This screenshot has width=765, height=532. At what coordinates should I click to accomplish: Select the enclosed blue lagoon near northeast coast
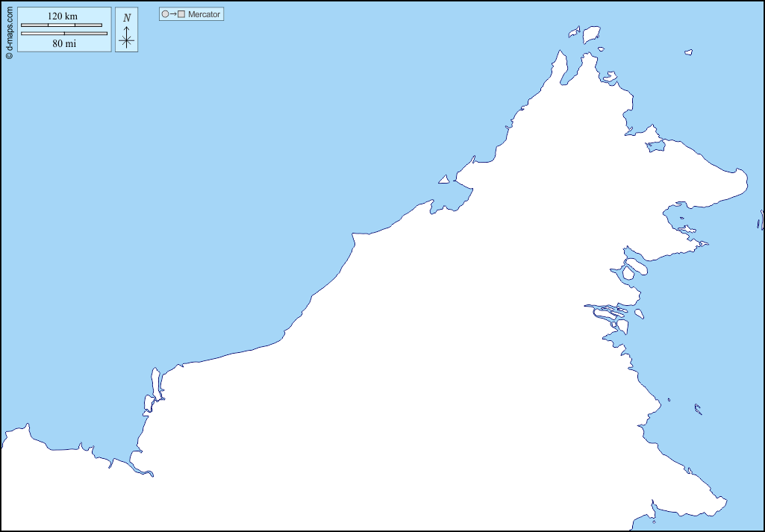click(655, 146)
